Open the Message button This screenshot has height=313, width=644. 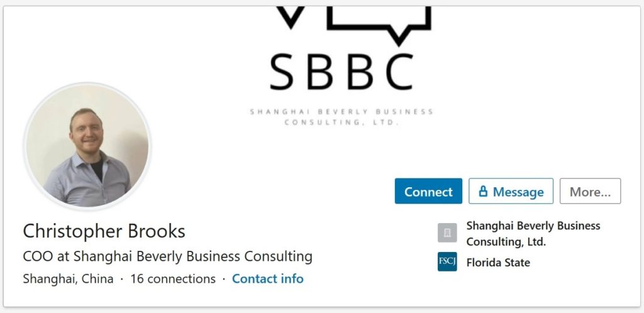pos(511,191)
